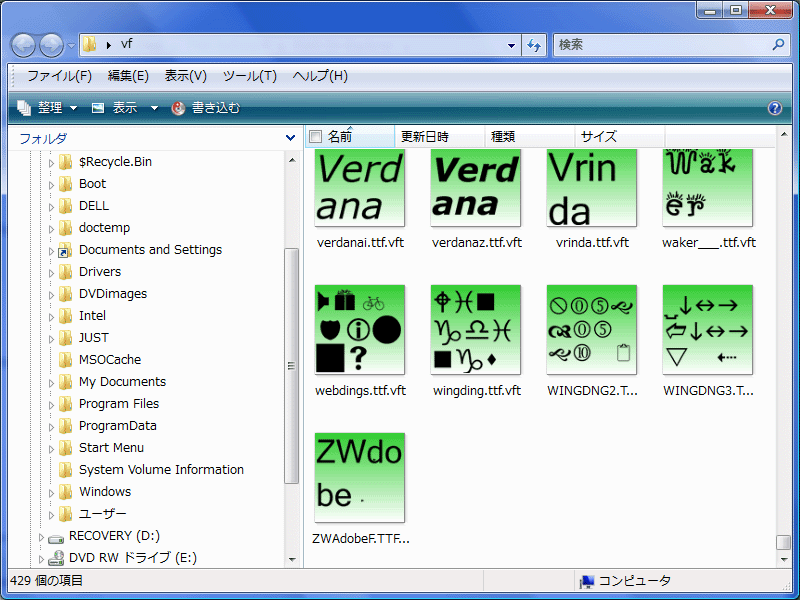
Task: Select wingding.ttf.vft symbol thumbnail
Action: tap(476, 330)
